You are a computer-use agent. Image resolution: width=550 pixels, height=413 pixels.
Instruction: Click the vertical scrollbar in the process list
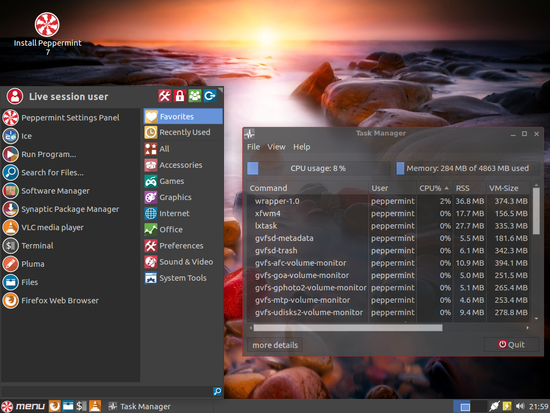(x=536, y=211)
